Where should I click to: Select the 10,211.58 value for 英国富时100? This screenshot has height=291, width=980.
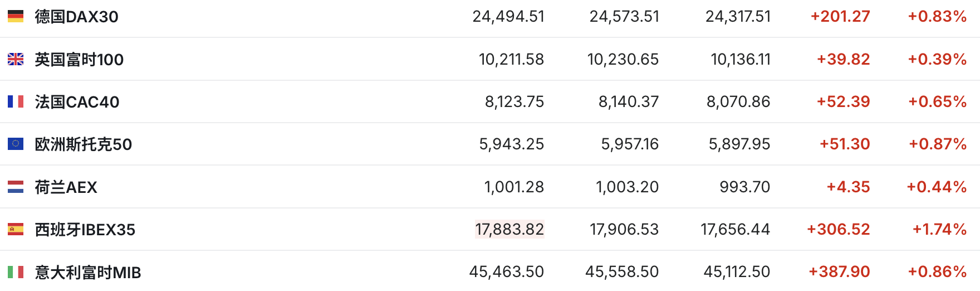click(x=511, y=59)
